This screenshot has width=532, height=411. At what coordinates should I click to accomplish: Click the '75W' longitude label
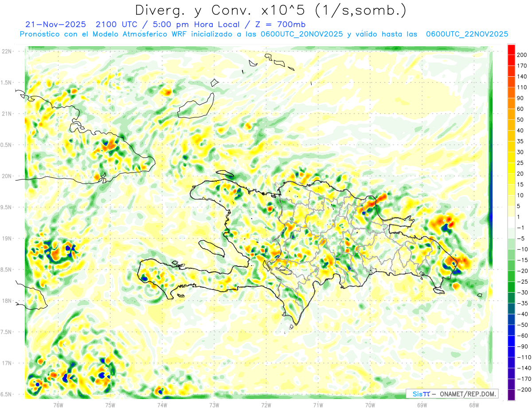tap(110, 405)
